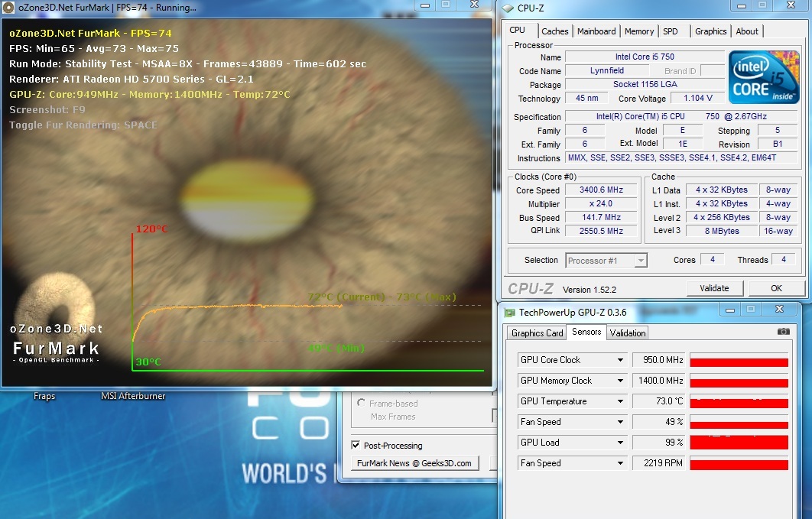
Task: Click the GPU Core Clock red graph bar
Action: [739, 360]
